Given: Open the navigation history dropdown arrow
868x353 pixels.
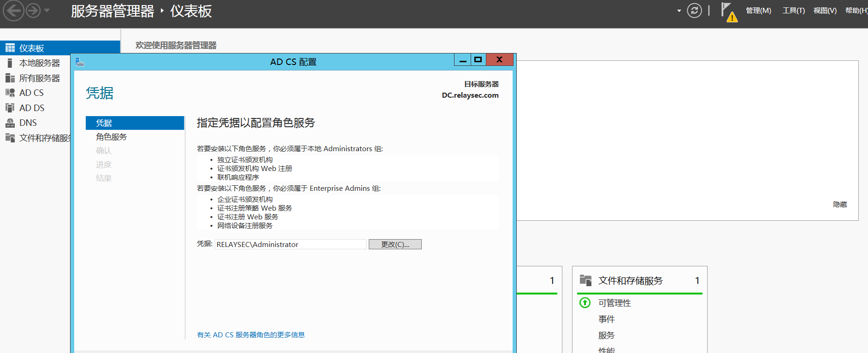Looking at the screenshot, I should [47, 10].
